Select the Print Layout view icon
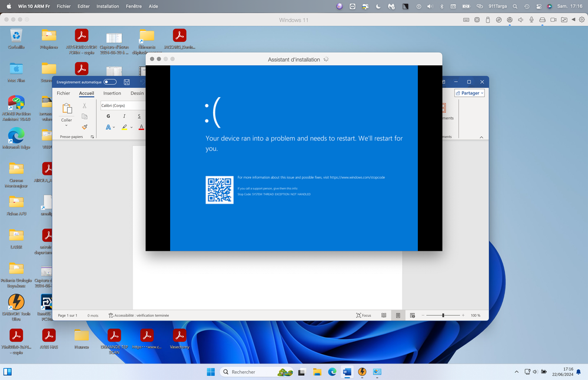 pos(398,315)
